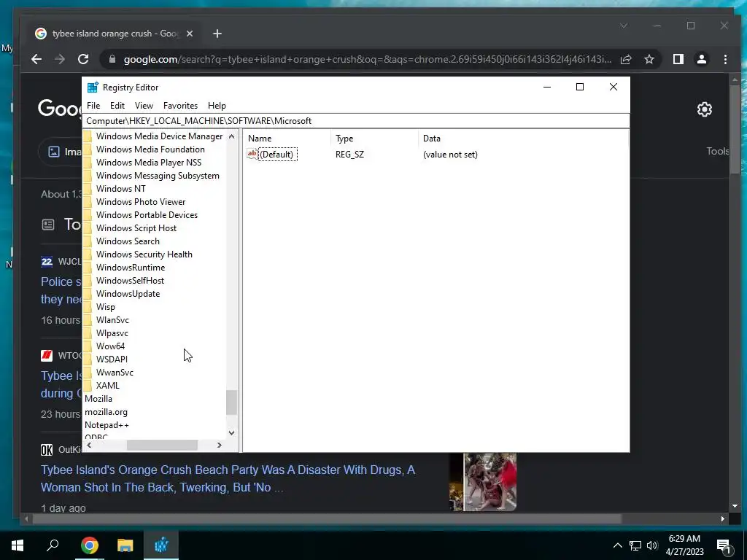Bookmark this page with the star icon

pyautogui.click(x=649, y=59)
